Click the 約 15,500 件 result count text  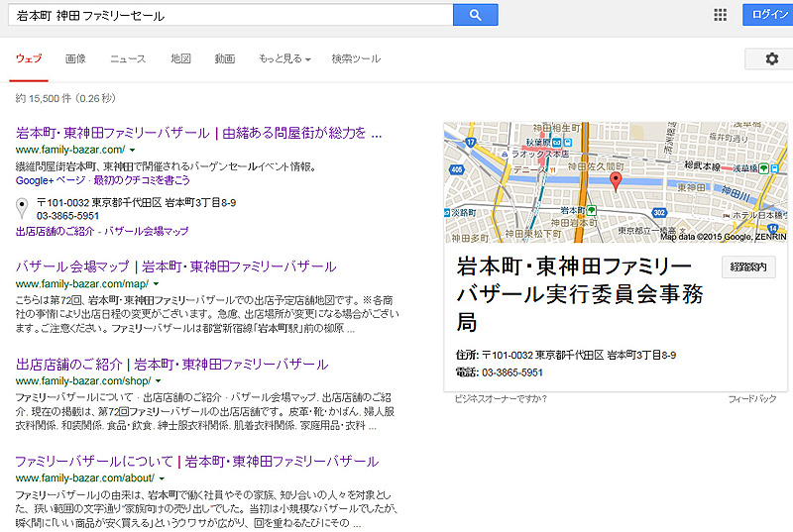[65, 98]
